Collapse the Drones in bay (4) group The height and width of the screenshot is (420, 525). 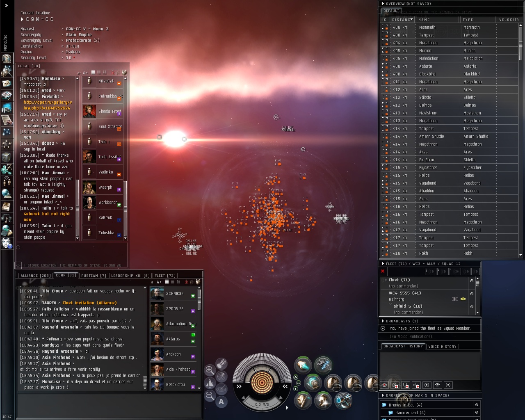(x=477, y=405)
